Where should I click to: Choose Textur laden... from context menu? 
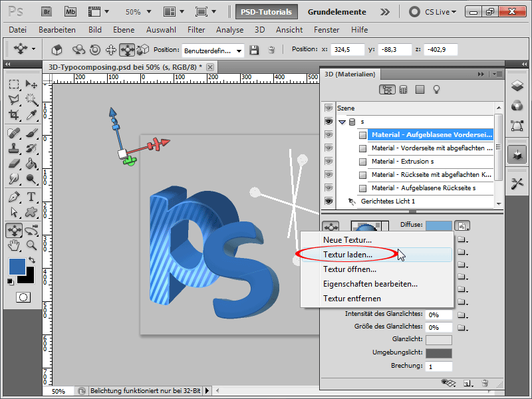[376, 255]
